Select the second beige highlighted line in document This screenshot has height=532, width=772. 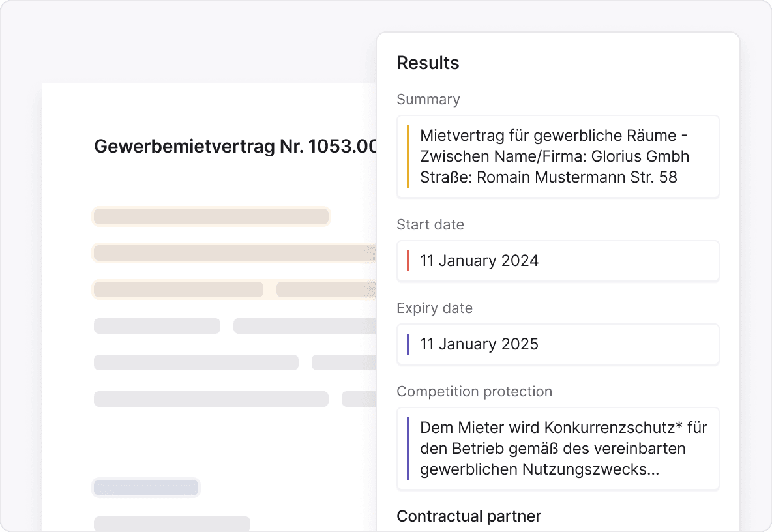coord(235,253)
